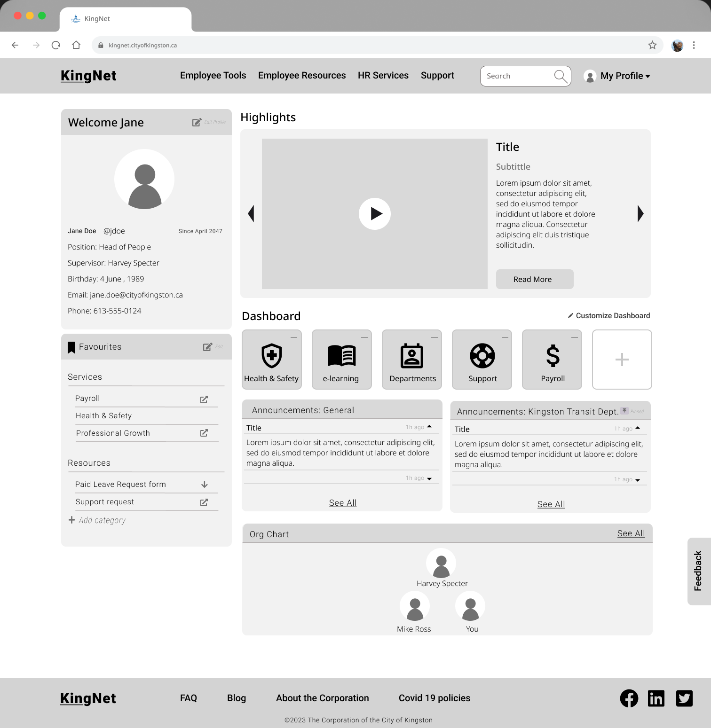Open the Departments badge icon
Viewport: 711px width, 728px height.
(x=411, y=356)
